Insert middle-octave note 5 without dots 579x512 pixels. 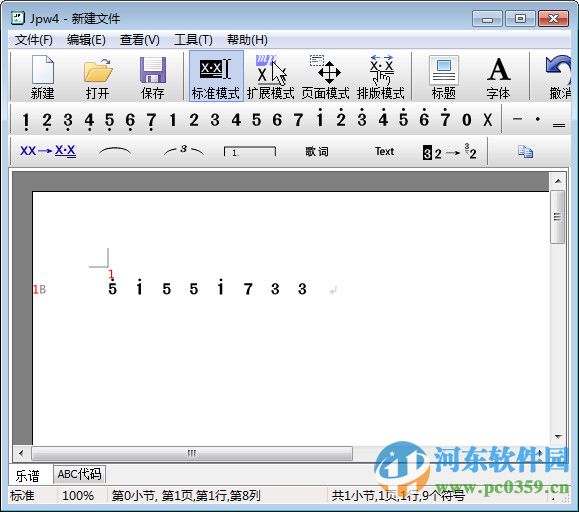click(257, 120)
